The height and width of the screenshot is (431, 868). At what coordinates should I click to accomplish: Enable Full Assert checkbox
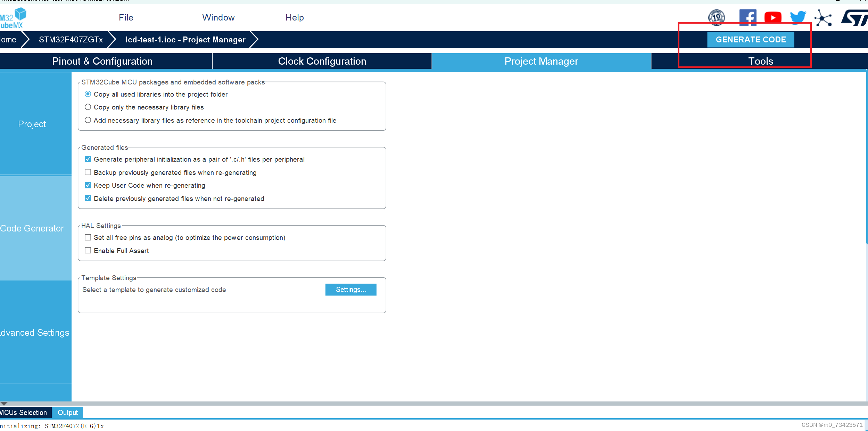click(88, 251)
